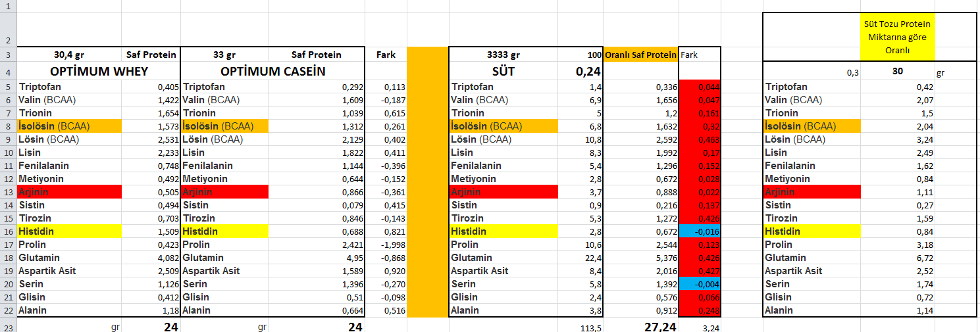Select Oranlı Saf Protein value 1,392
The image size is (980, 332).
point(640,284)
